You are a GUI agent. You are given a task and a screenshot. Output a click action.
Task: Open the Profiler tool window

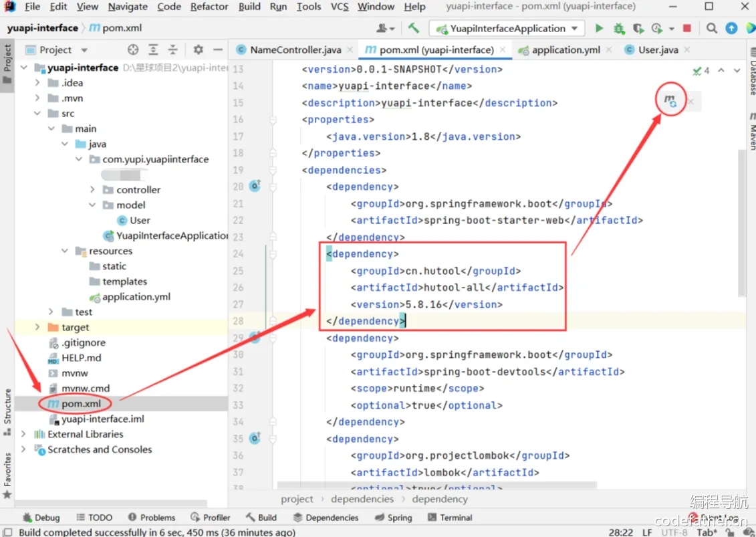(210, 517)
